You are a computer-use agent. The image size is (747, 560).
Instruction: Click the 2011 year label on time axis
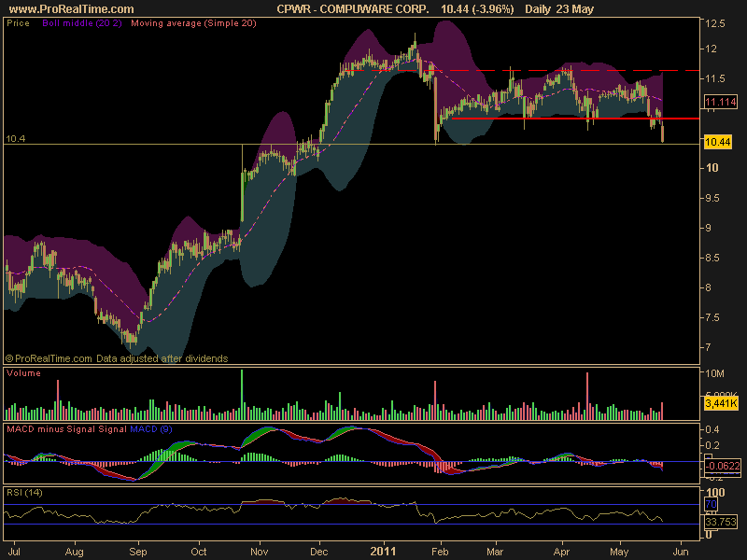tap(383, 551)
